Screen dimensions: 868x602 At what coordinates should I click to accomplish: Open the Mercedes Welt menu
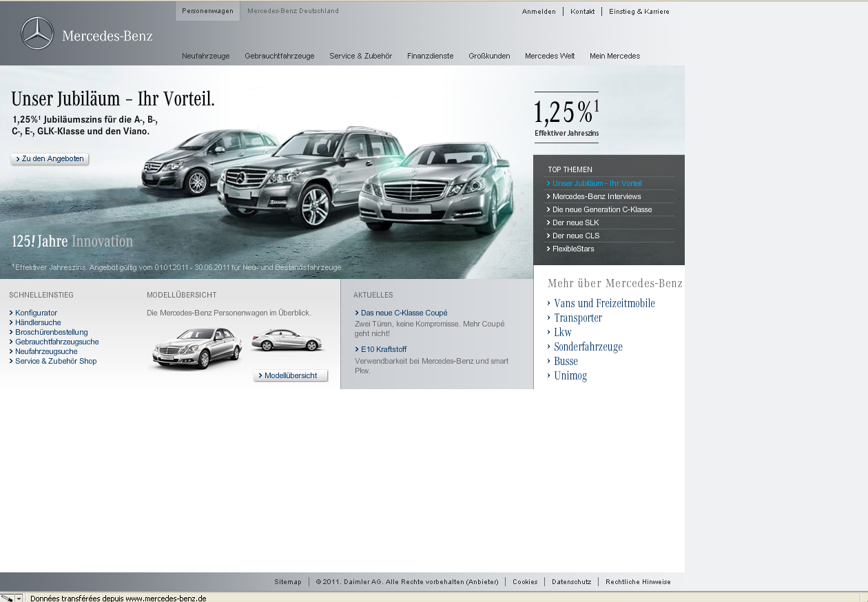(x=550, y=56)
